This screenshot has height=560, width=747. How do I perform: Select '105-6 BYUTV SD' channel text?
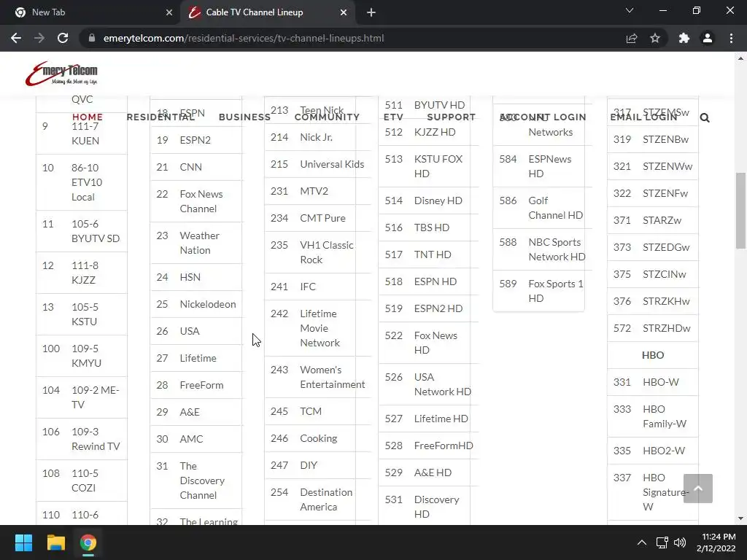pos(96,231)
